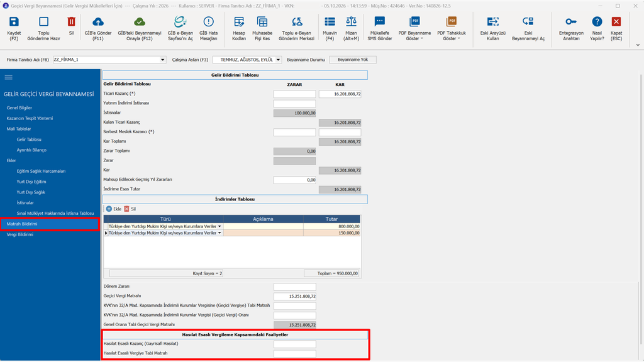The height and width of the screenshot is (362, 644).
Task: Show PDF Tahakkuk Göster options
Action: click(x=452, y=28)
